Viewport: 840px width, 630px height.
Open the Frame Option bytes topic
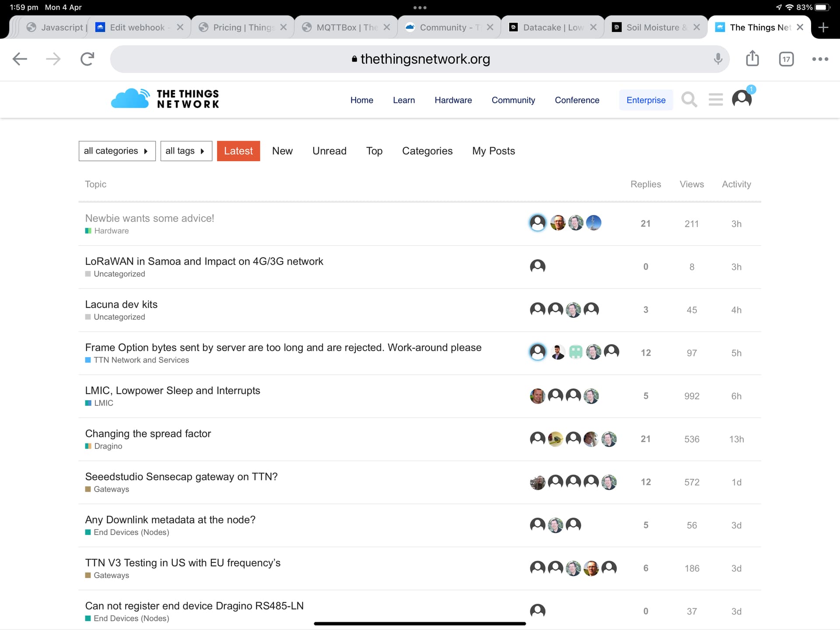pos(283,348)
